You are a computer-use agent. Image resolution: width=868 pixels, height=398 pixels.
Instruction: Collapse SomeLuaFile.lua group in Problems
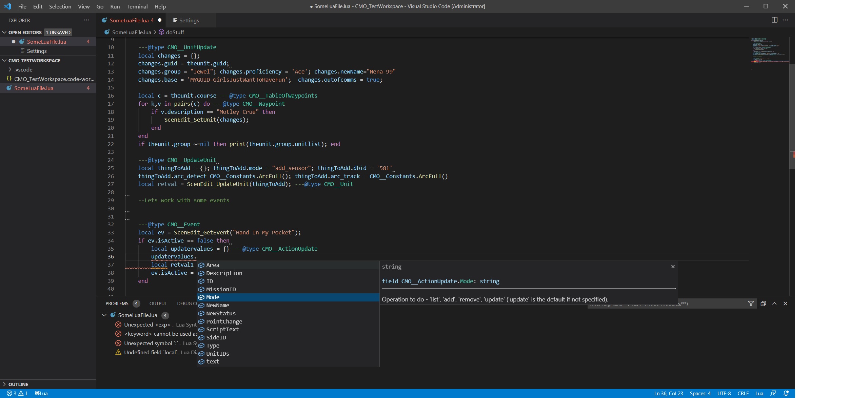tap(104, 315)
